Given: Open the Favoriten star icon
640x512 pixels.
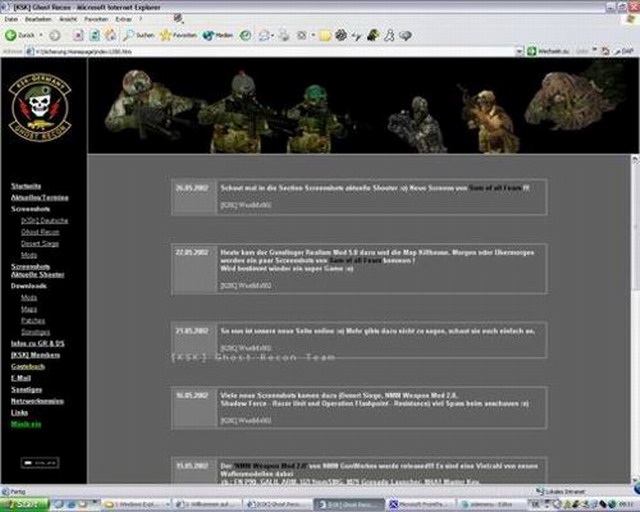Looking at the screenshot, I should pos(166,35).
